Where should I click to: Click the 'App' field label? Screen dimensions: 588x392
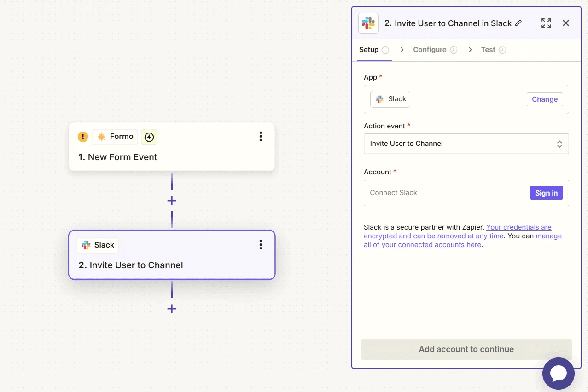pos(371,77)
